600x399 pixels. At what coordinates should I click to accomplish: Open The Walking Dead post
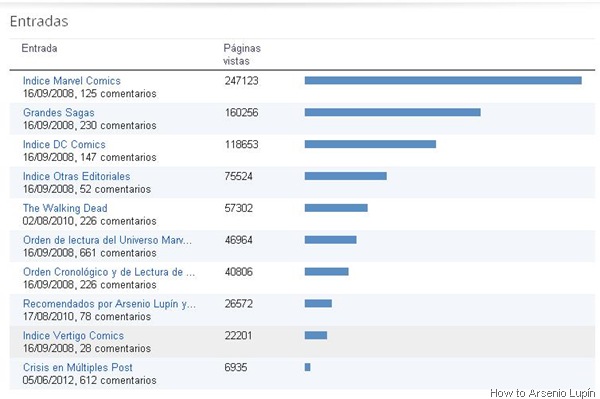tap(65, 208)
